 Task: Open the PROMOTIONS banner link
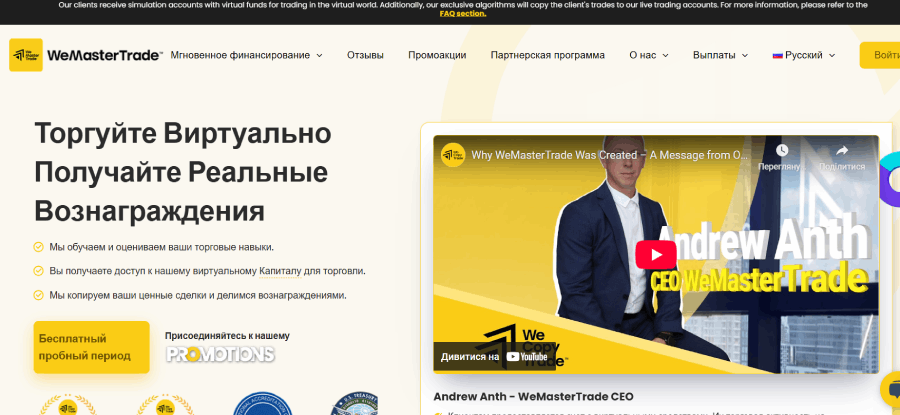click(x=220, y=354)
